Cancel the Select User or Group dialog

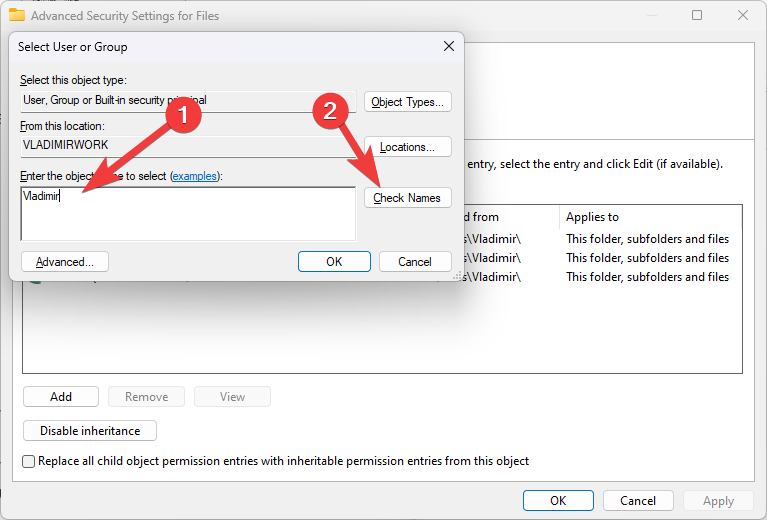pyautogui.click(x=415, y=262)
